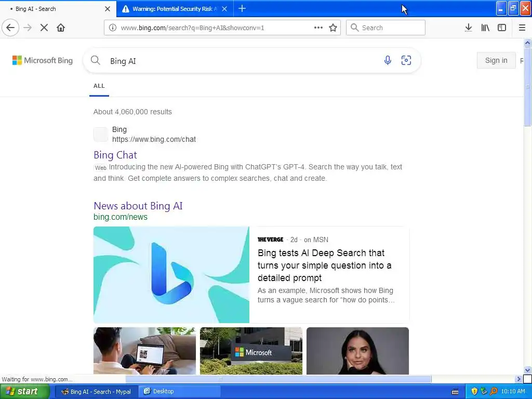The width and height of the screenshot is (532, 399).
Task: Open the Microsoft sign building thumbnail
Action: click(251, 351)
